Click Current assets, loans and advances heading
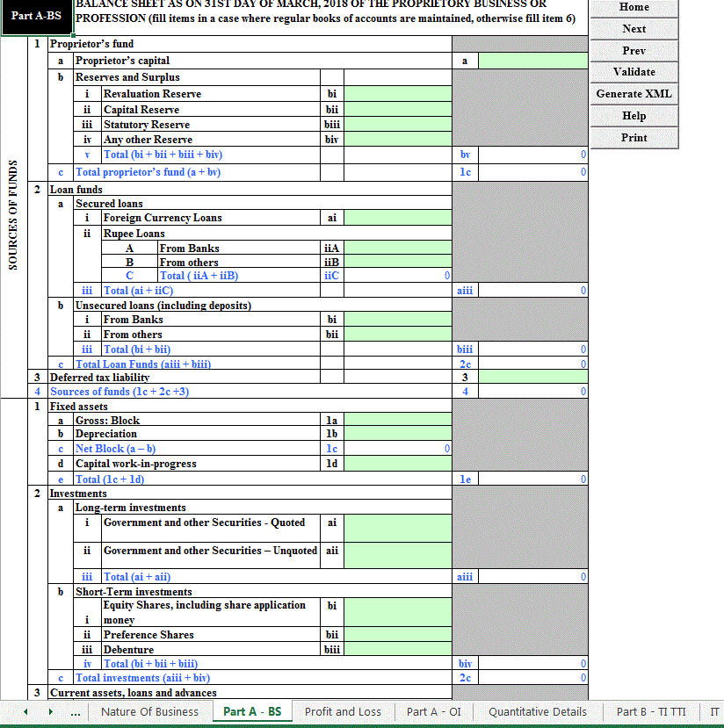This screenshot has height=728, width=724. 134,693
